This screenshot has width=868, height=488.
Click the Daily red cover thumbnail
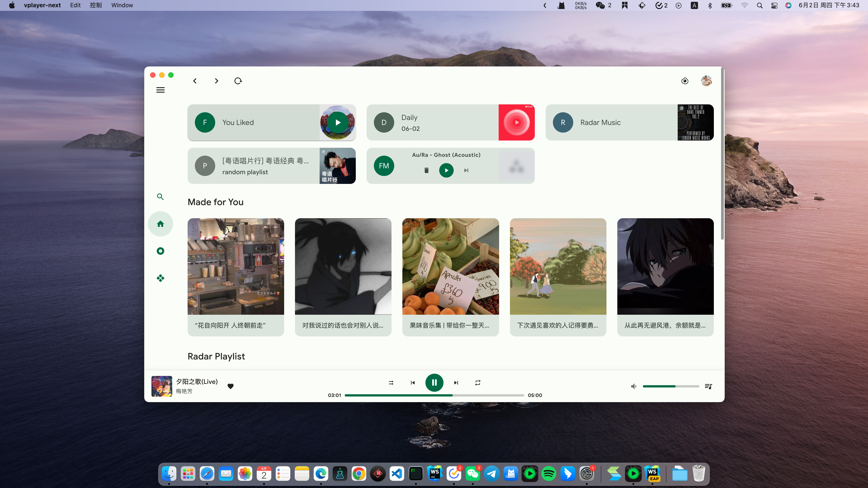click(x=517, y=123)
